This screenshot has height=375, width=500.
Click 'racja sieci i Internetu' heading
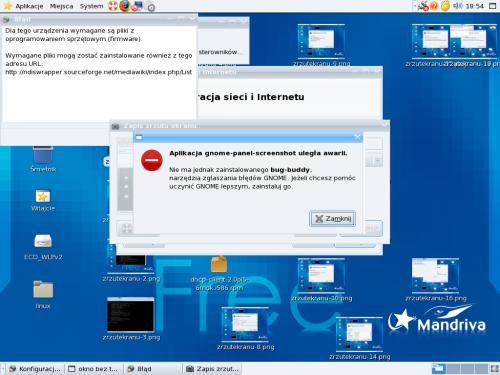[251, 97]
